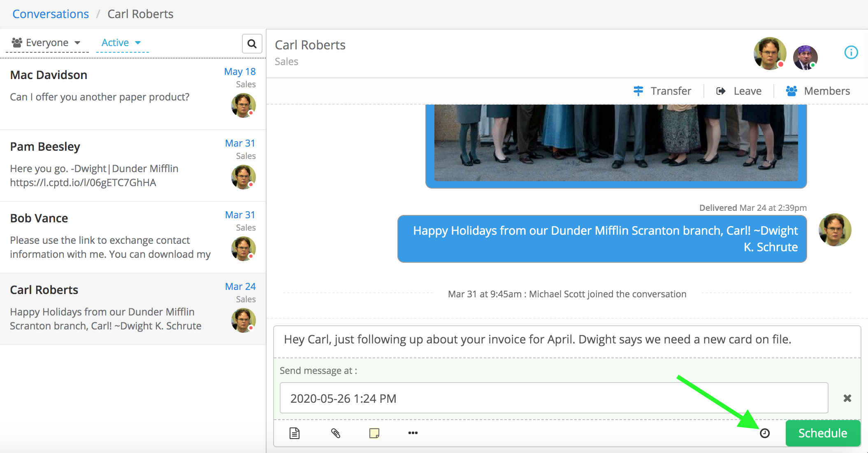The image size is (868, 453).
Task: Expand the Everyone filter dropdown
Action: [46, 43]
